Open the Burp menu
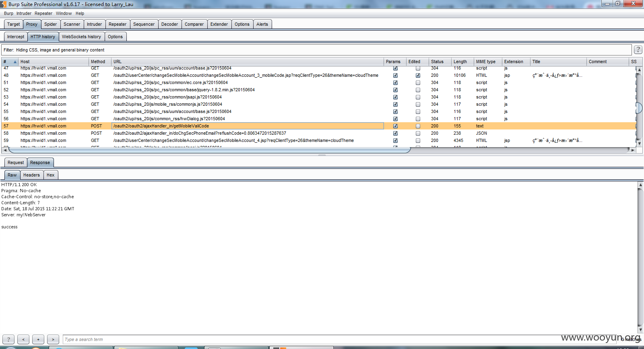This screenshot has height=349, width=644. [8, 13]
